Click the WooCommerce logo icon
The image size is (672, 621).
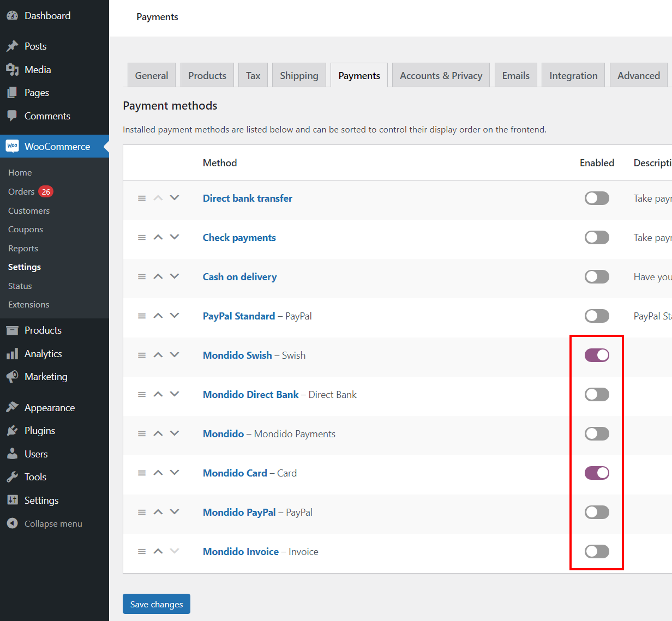12,146
